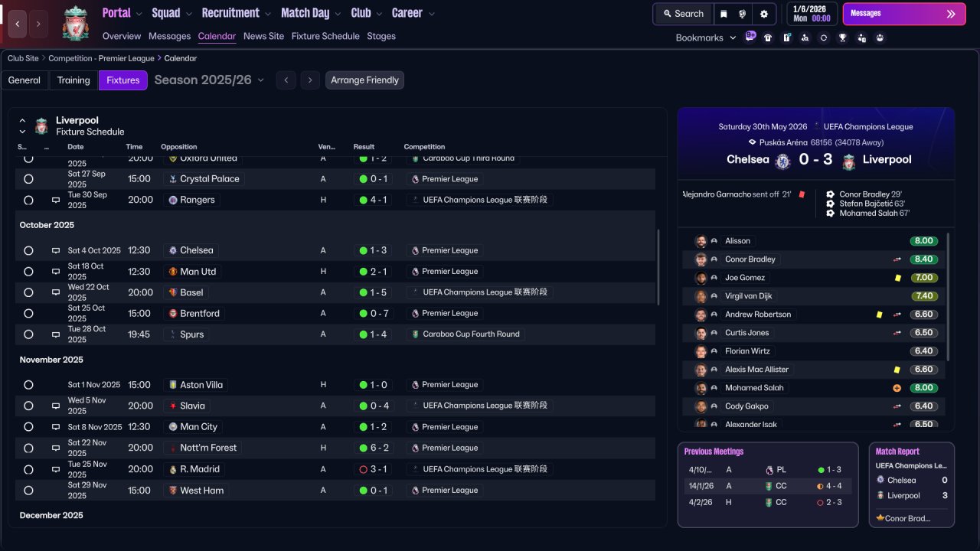Click the lineup panel vertical scrollbar
The width and height of the screenshot is (980, 551).
point(948,297)
